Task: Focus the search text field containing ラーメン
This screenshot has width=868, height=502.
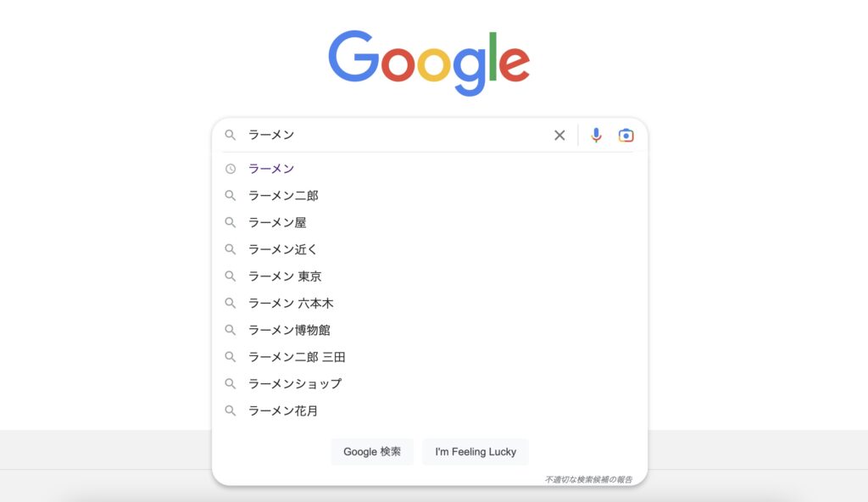Action: coord(396,135)
